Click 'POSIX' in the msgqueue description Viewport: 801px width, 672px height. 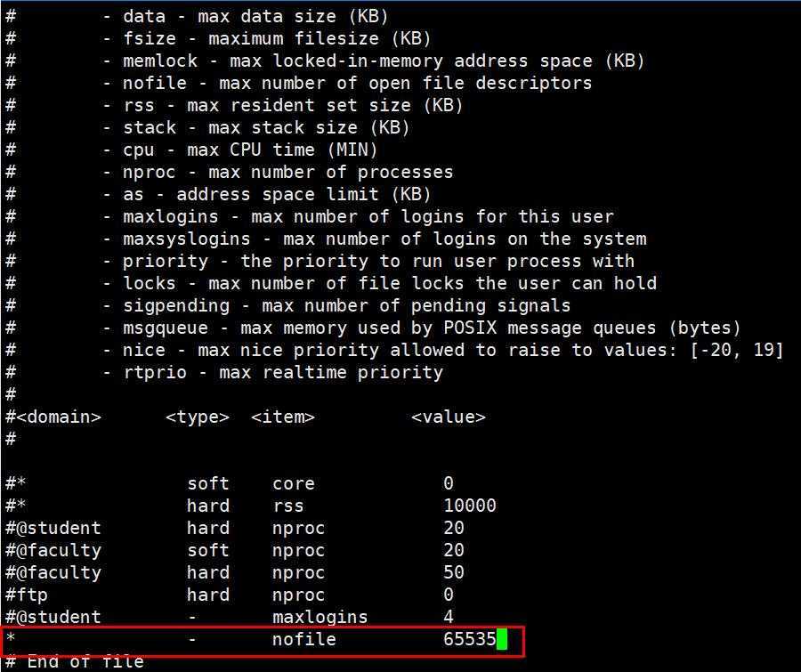[x=469, y=328]
